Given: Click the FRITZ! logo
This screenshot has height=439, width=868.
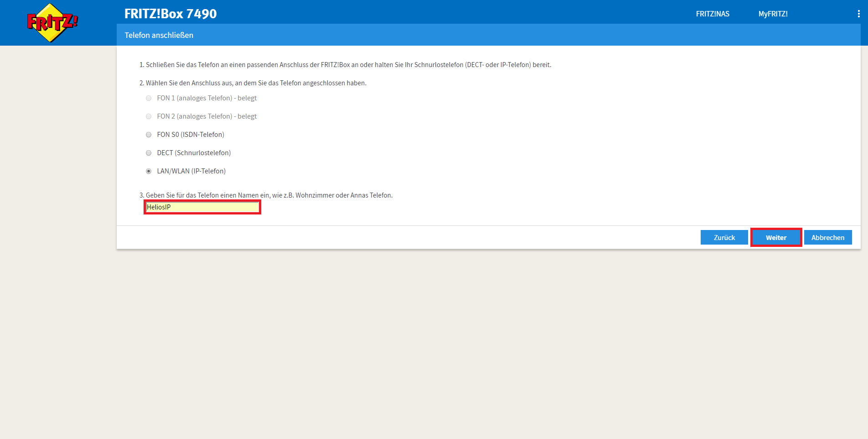Looking at the screenshot, I should tap(52, 22).
